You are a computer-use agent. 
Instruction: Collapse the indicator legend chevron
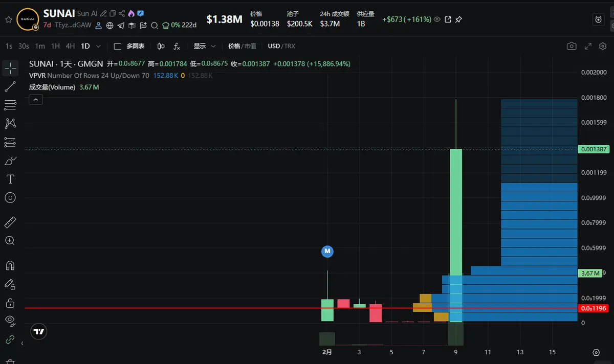point(35,100)
